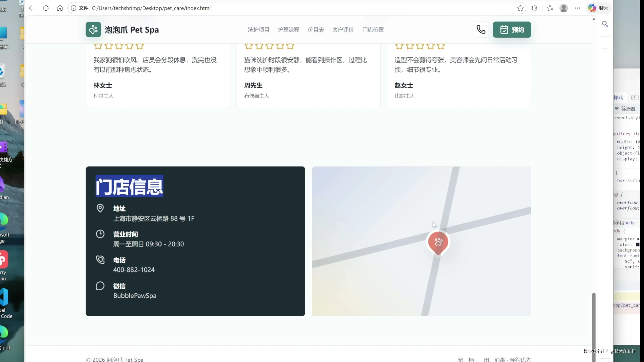
Task: Click the browser home icon
Action: tap(60, 8)
